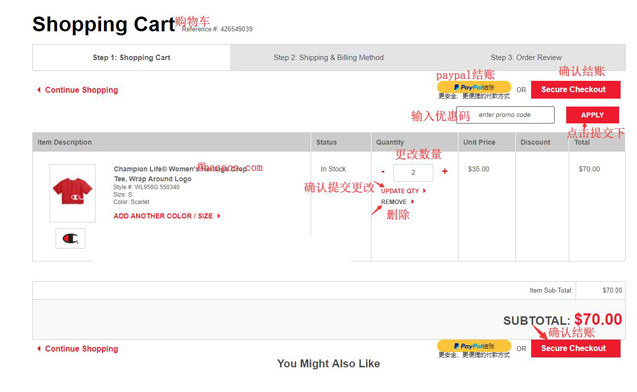The image size is (637, 392).
Task: Click the APPLY promo button
Action: pos(592,115)
